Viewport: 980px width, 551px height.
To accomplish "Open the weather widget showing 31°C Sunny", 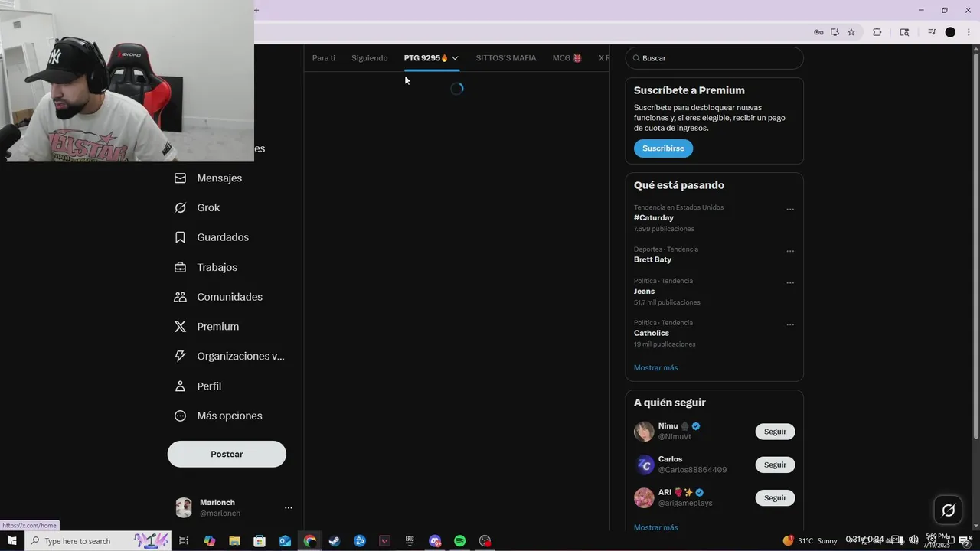I will point(810,541).
